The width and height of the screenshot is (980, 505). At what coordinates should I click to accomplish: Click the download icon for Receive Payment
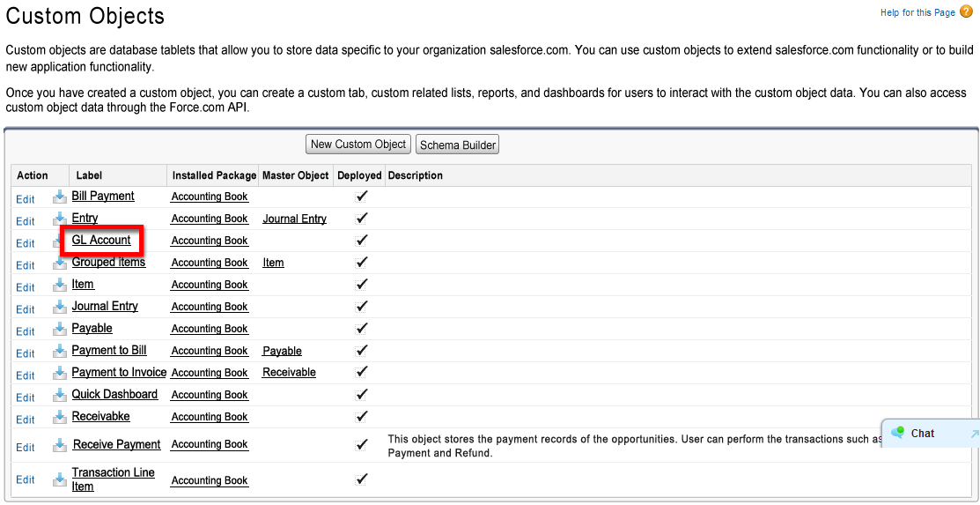coord(60,445)
